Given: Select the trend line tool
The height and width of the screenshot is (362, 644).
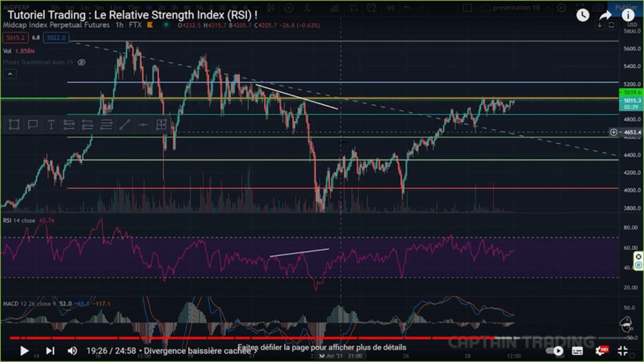Looking at the screenshot, I should 125,125.
